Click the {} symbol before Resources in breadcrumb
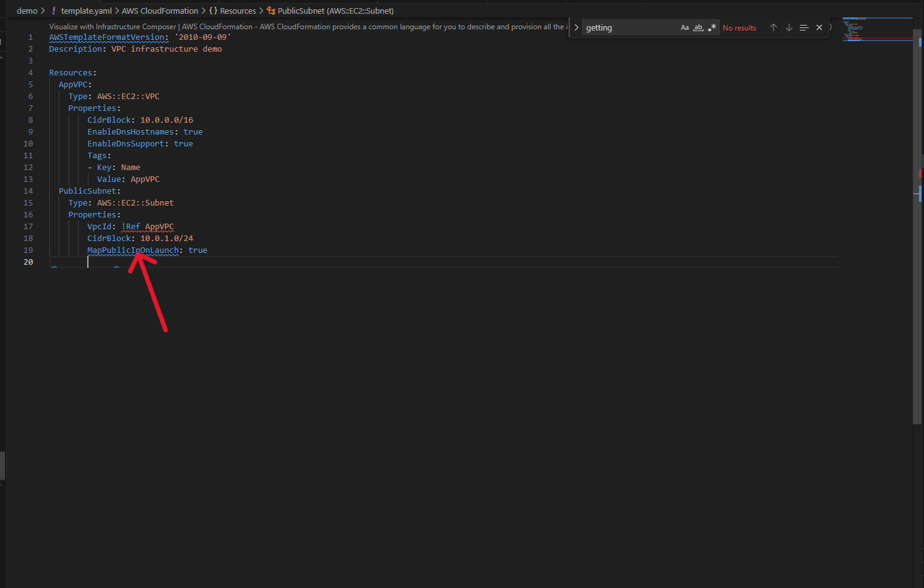Viewport: 924px width, 588px height. click(212, 11)
